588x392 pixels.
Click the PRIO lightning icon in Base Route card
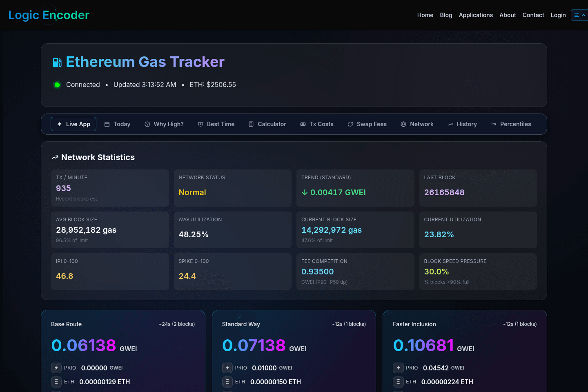[56, 368]
